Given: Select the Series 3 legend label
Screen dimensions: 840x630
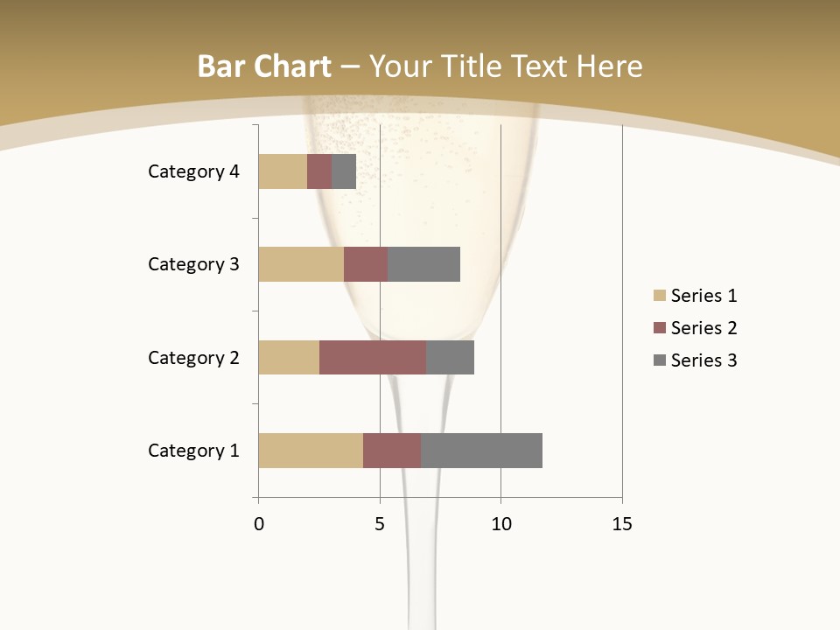Looking at the screenshot, I should point(703,360).
